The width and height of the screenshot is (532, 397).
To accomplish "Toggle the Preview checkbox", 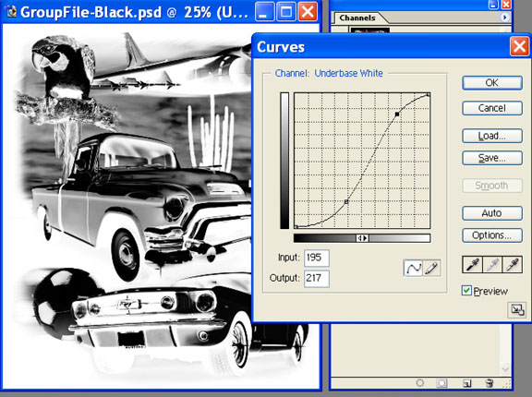I will click(466, 291).
